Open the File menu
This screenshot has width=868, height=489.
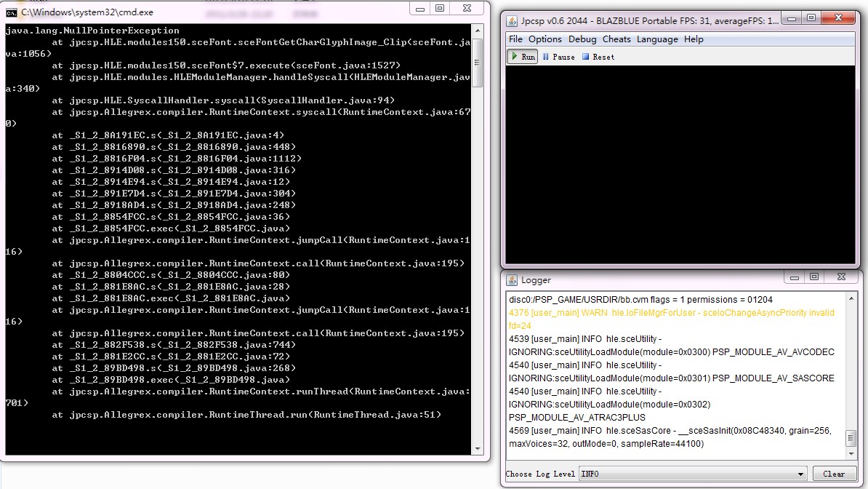click(x=515, y=39)
